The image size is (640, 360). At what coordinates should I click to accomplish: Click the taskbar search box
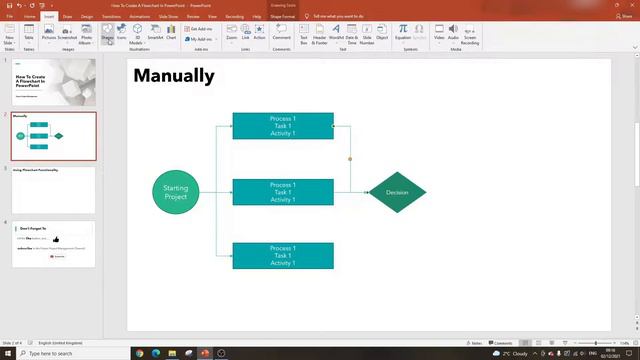click(73, 353)
